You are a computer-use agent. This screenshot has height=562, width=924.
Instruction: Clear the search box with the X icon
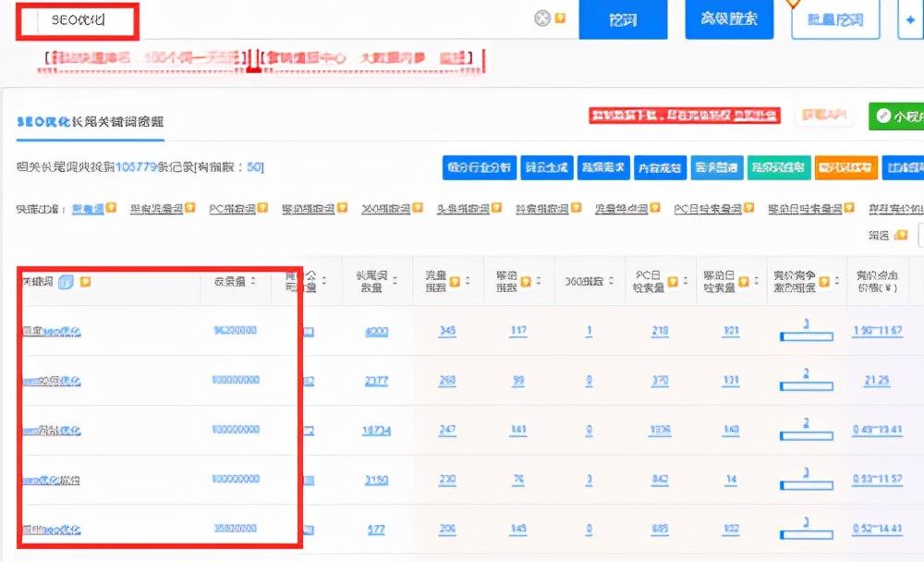pos(542,18)
